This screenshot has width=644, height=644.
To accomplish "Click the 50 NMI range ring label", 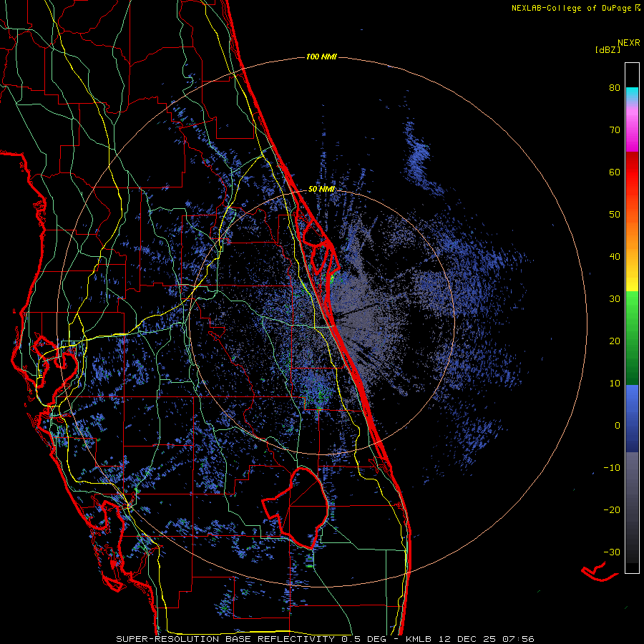I will (321, 190).
